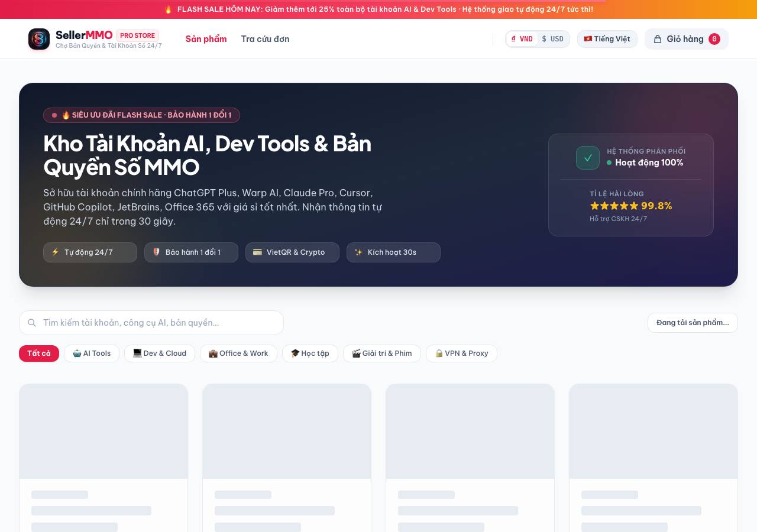Focus the product search input field

(x=151, y=323)
